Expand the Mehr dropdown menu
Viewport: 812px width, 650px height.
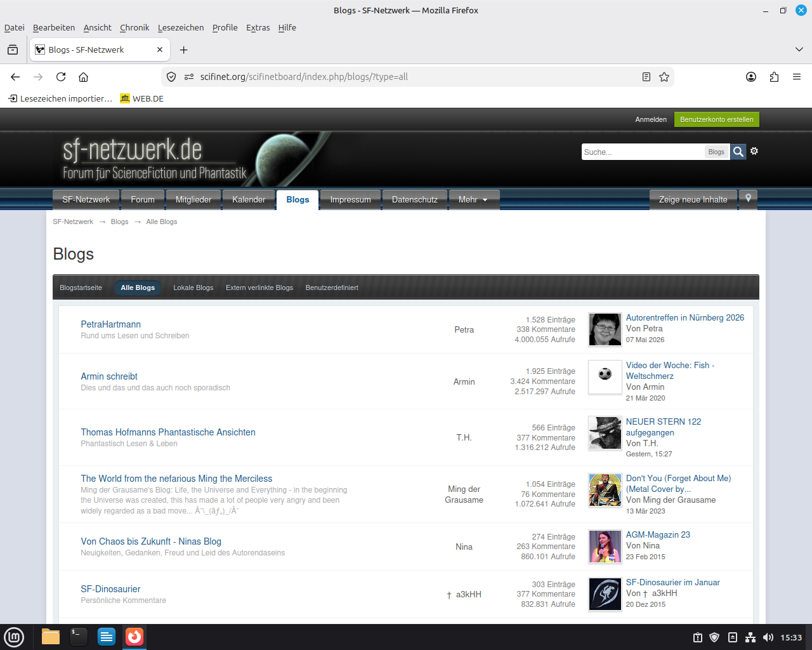[x=474, y=199]
